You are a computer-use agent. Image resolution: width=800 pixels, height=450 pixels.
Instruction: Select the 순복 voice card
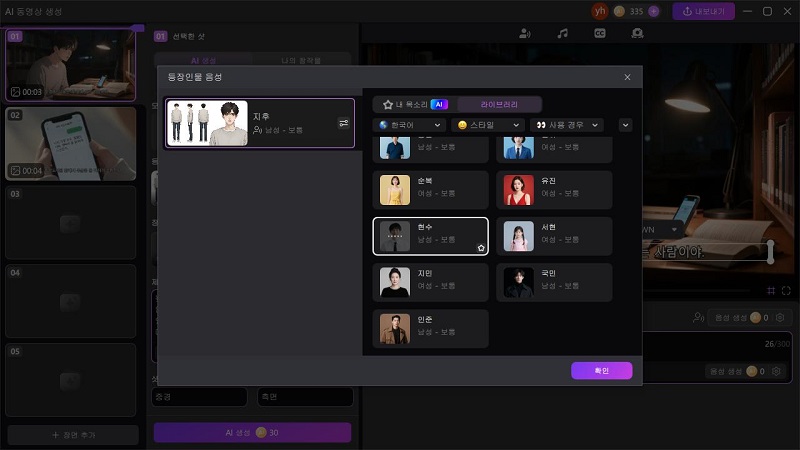coord(431,190)
